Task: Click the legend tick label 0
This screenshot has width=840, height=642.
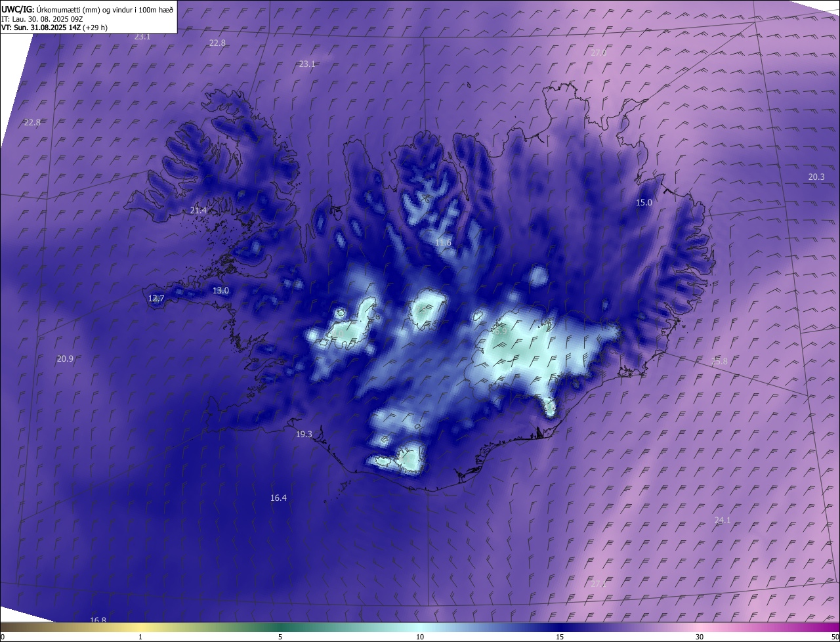Action: pyautogui.click(x=3, y=637)
